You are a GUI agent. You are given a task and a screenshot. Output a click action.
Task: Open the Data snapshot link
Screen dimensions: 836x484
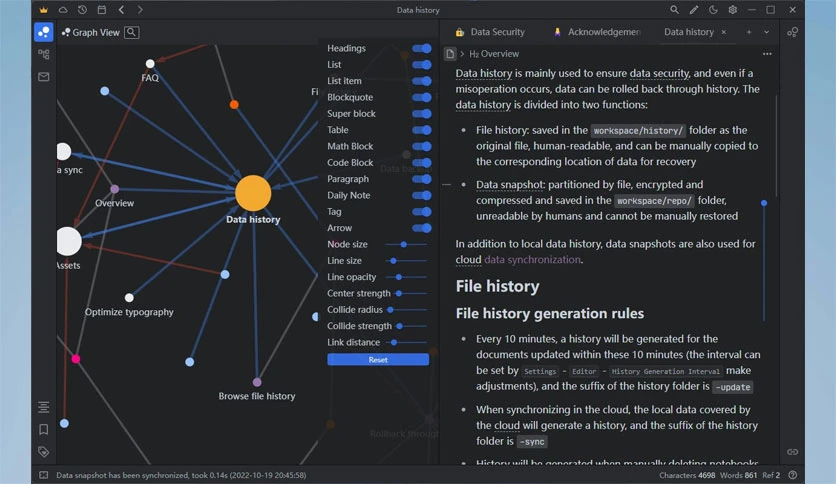[x=510, y=184]
